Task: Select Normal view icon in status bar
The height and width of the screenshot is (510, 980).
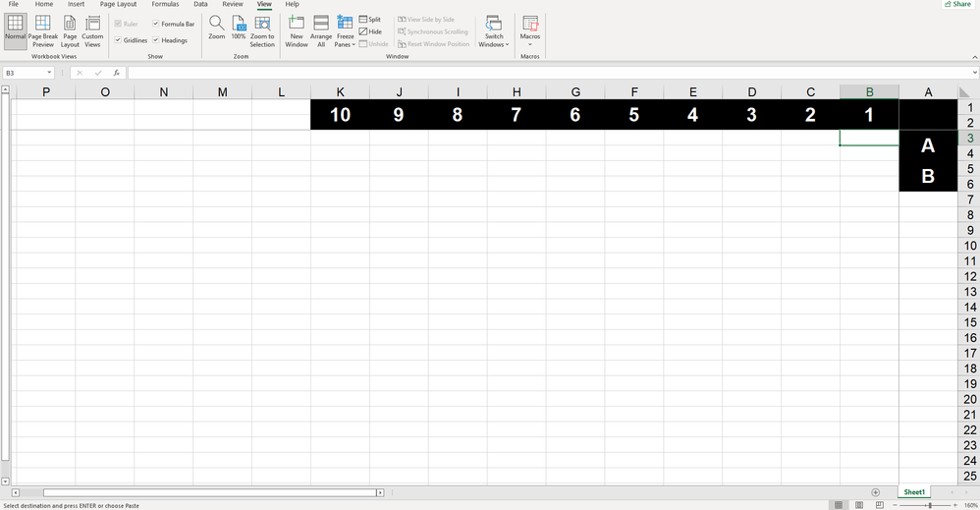Action: pos(839,505)
